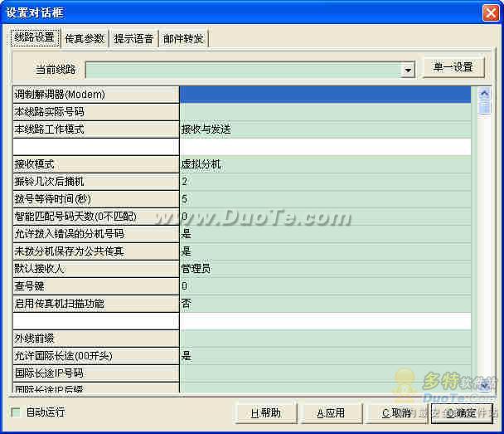Click the 振铃几次后摘机 value 2
The image size is (504, 434).
pyautogui.click(x=184, y=182)
